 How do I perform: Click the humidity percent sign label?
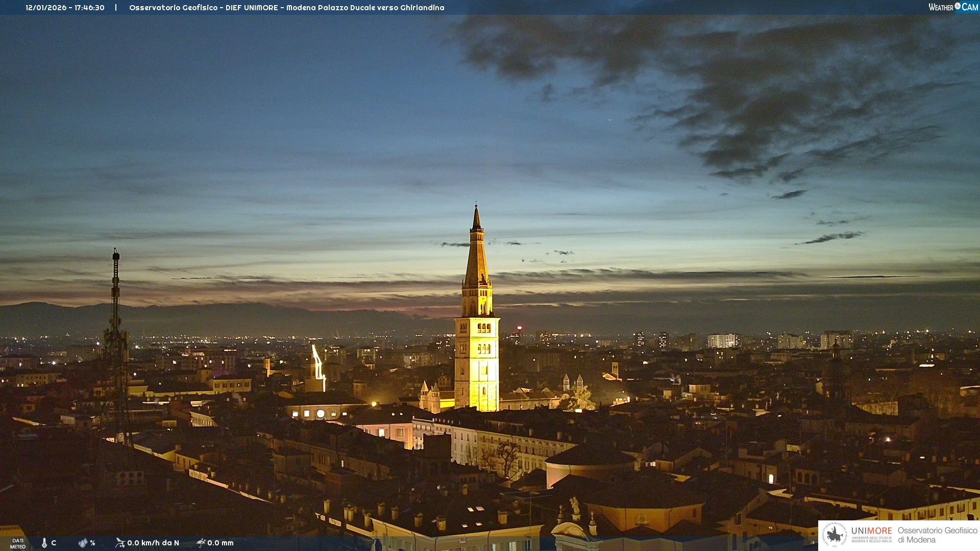92,543
